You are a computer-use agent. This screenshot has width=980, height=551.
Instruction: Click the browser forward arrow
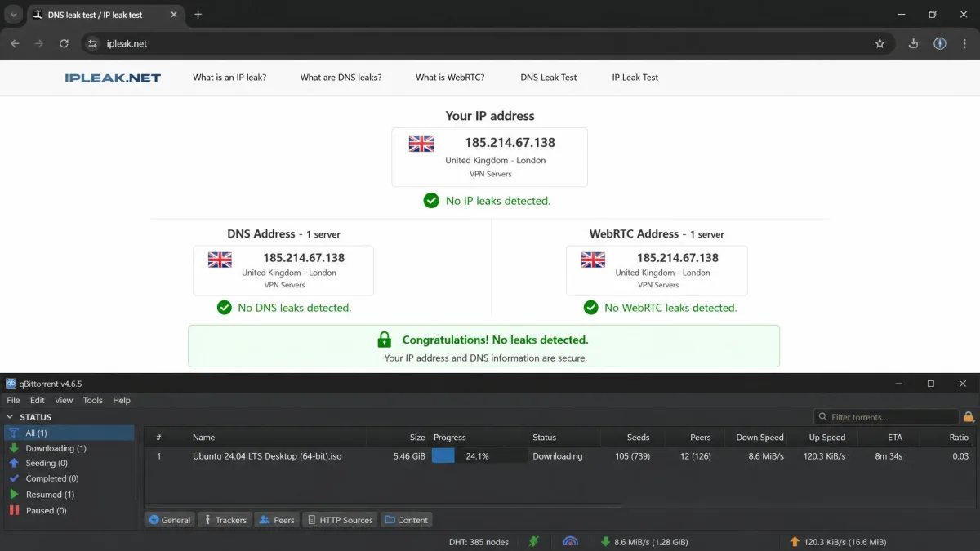click(39, 43)
